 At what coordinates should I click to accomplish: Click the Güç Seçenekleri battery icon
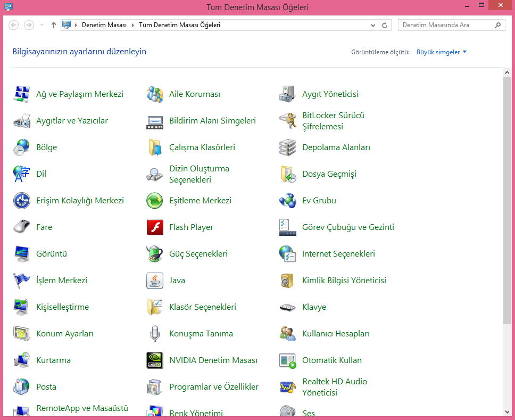155,254
